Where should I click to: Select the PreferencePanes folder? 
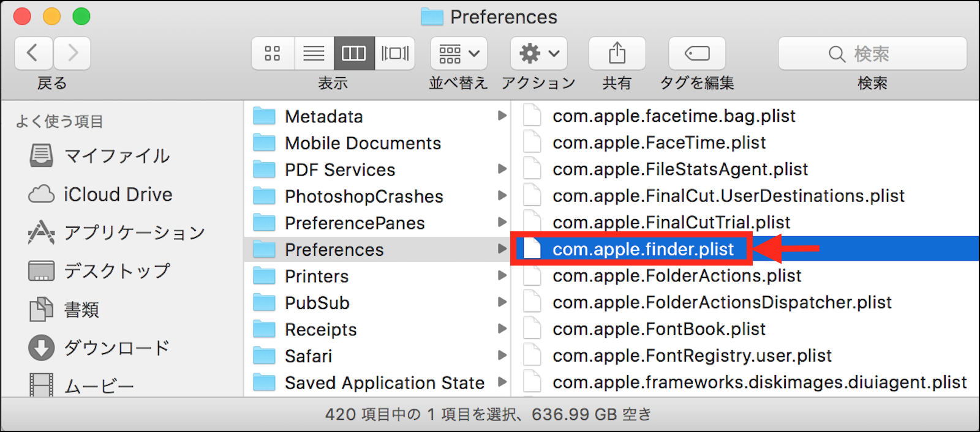[355, 223]
